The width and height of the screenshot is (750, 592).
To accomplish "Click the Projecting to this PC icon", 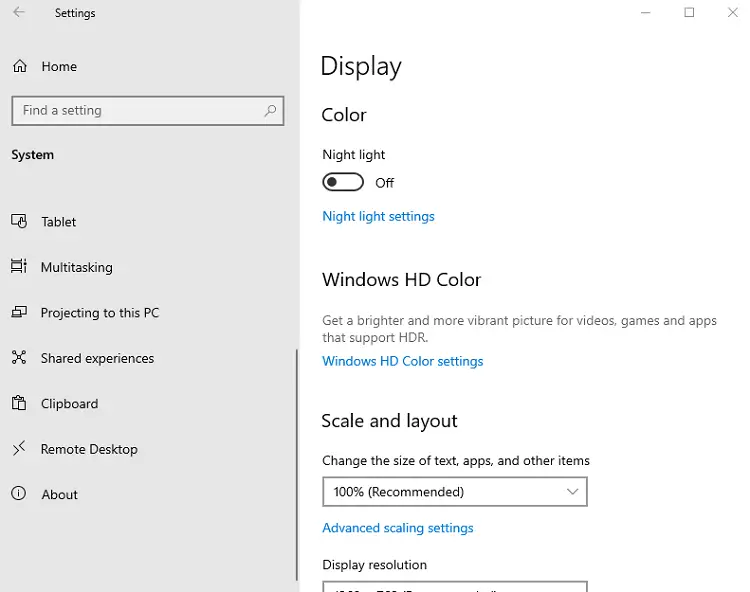I will click(19, 312).
